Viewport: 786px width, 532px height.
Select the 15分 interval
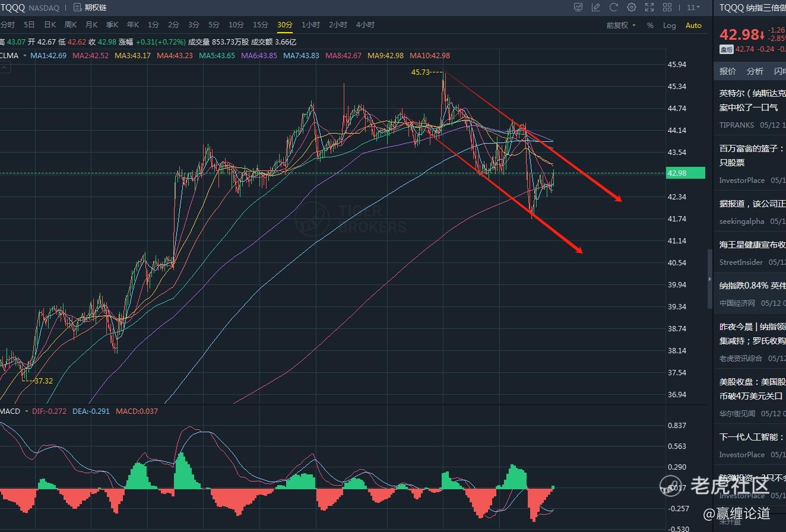(x=261, y=25)
